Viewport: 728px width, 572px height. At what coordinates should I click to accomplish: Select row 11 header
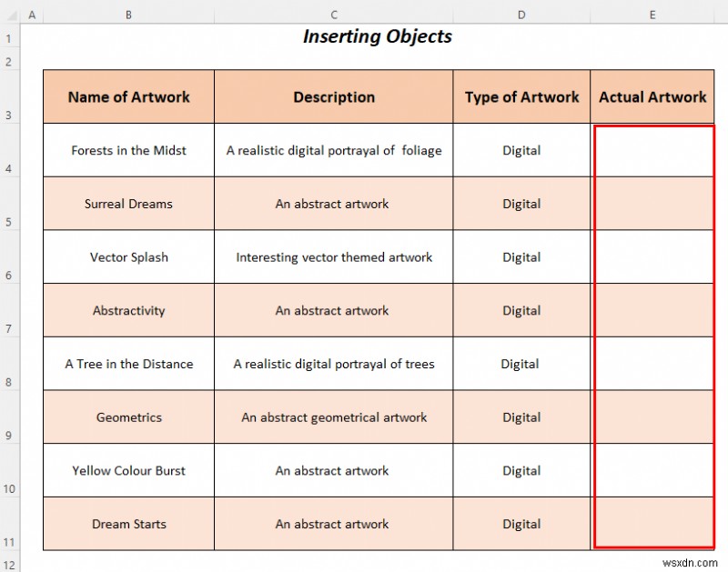pos(9,523)
